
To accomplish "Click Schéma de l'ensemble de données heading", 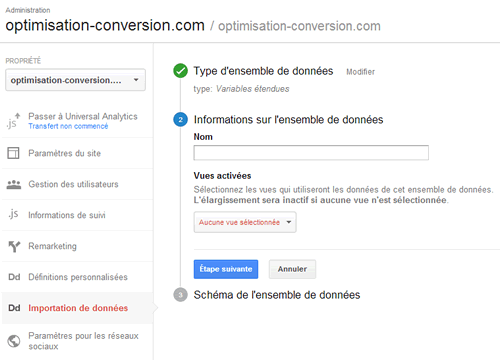I will [277, 295].
